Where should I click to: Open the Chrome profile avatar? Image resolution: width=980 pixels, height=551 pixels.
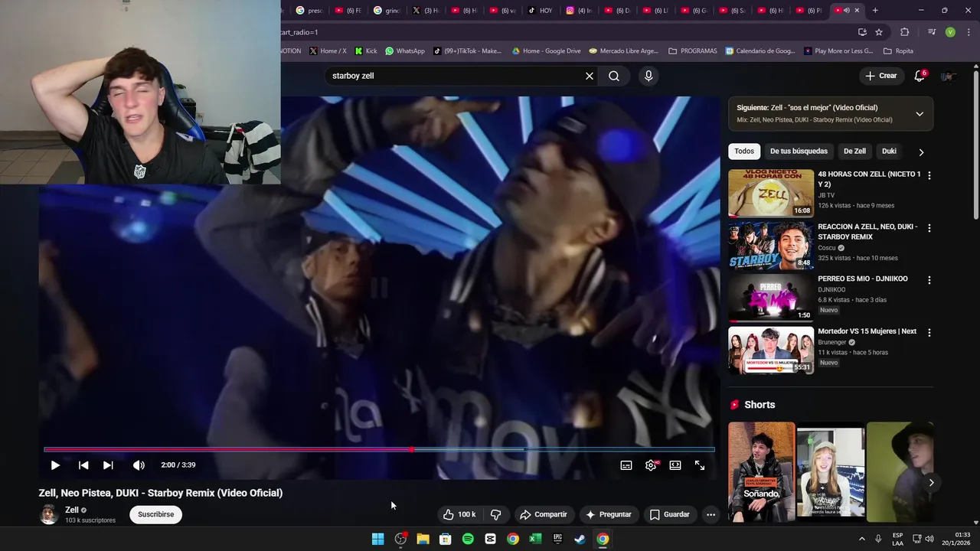[x=950, y=32]
